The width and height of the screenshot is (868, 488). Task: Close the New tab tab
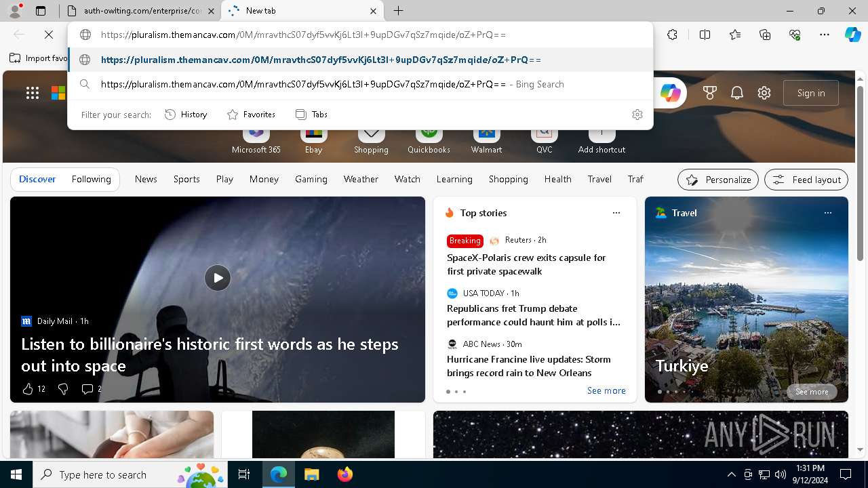pos(374,11)
